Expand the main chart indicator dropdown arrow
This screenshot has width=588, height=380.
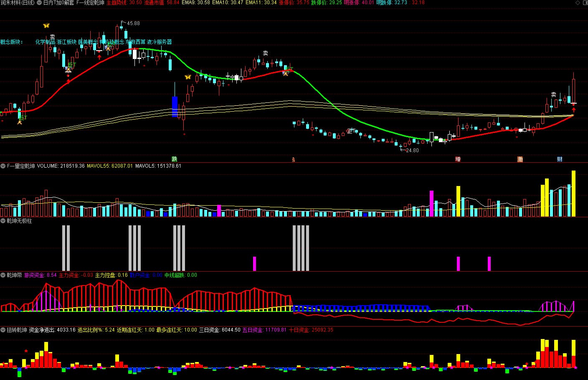[x=39, y=3]
